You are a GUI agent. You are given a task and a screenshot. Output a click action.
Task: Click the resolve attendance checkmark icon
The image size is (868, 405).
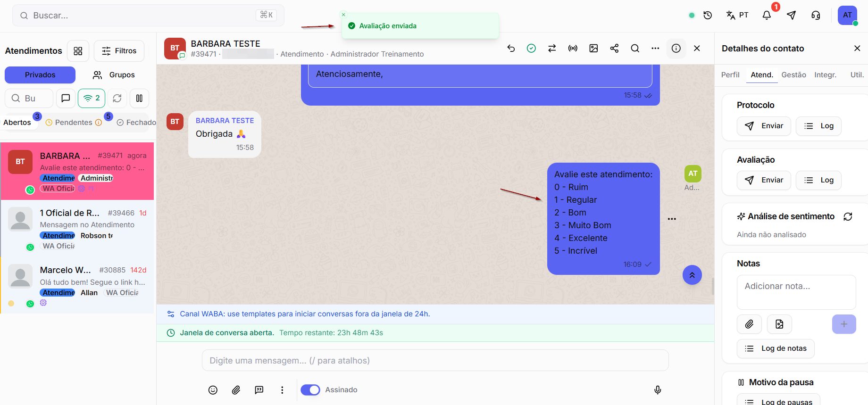coord(531,48)
